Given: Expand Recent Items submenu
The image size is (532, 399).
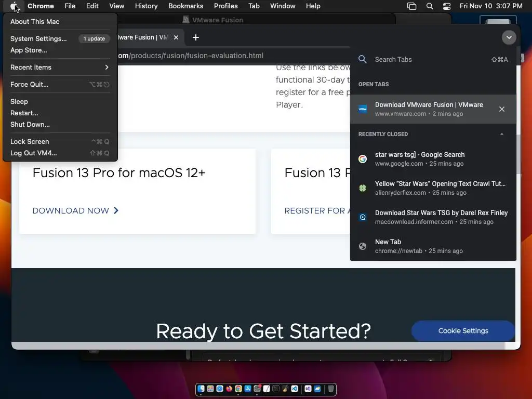Looking at the screenshot, I should tap(60, 67).
